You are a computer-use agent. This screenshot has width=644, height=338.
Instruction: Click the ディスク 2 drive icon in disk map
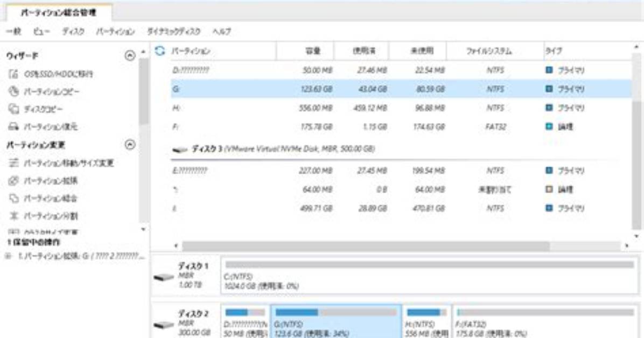pos(164,325)
